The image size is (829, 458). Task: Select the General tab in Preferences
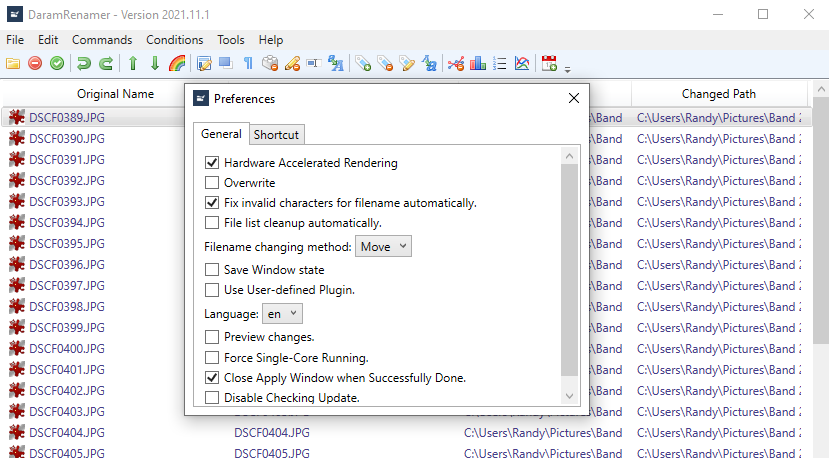pyautogui.click(x=221, y=134)
